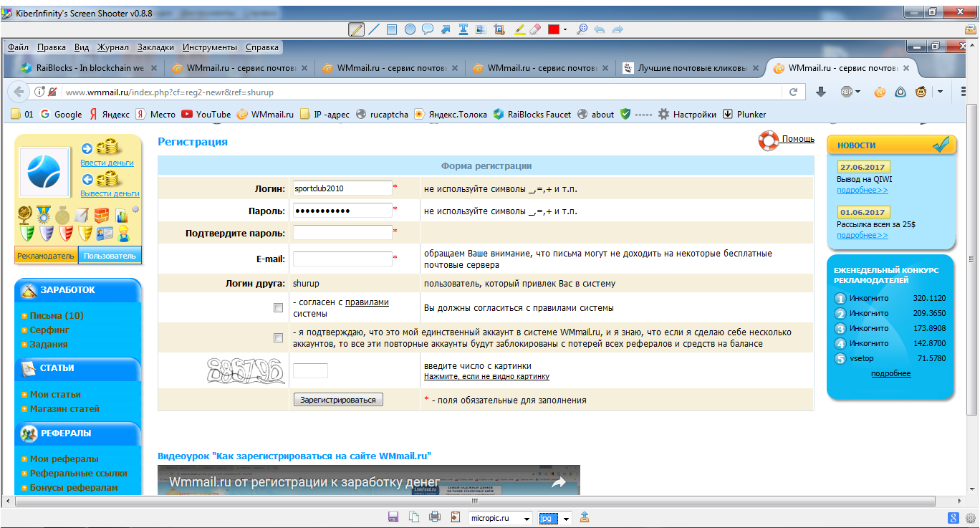980x528 pixels.
Task: Click the save floppy disk icon
Action: 393,517
